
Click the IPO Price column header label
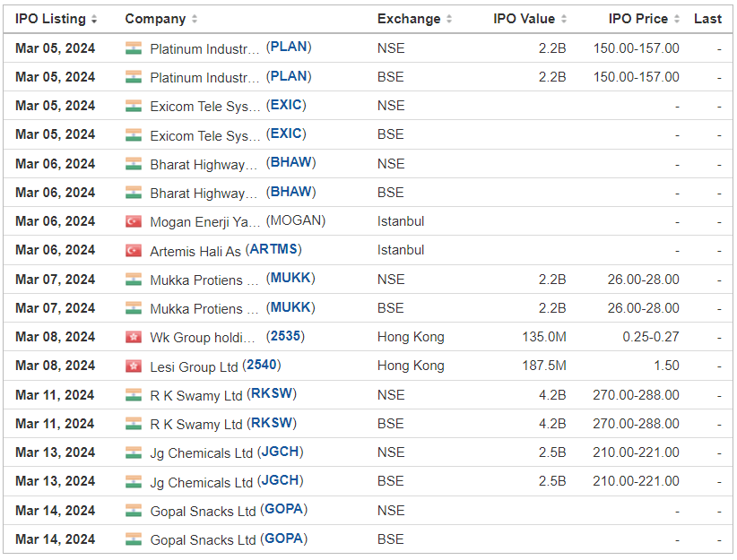(638, 19)
